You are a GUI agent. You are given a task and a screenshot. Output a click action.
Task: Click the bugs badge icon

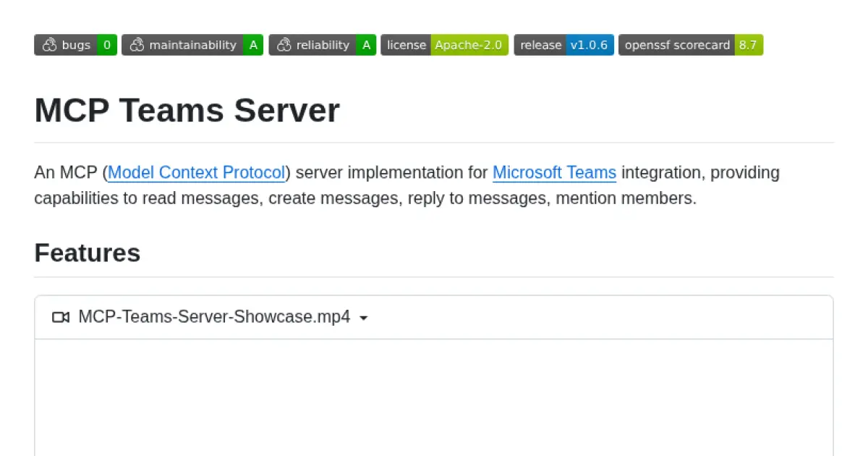[x=48, y=45]
